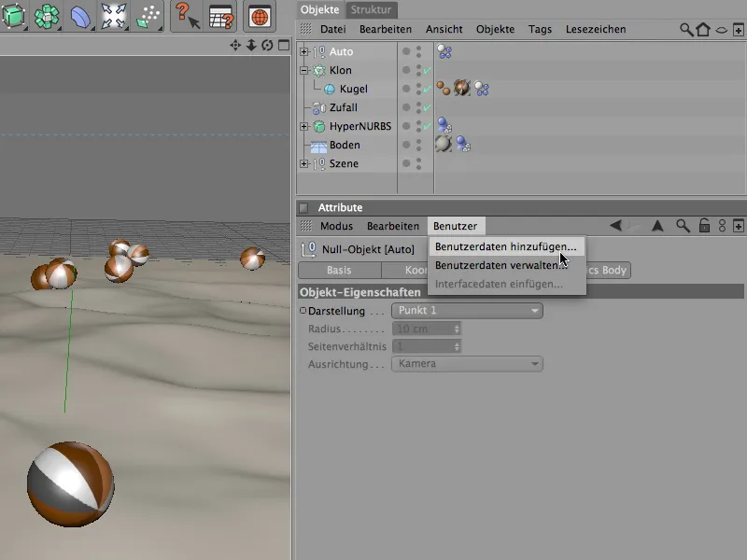
Task: Disable the HyperNURBS green checkmark
Action: click(x=427, y=127)
